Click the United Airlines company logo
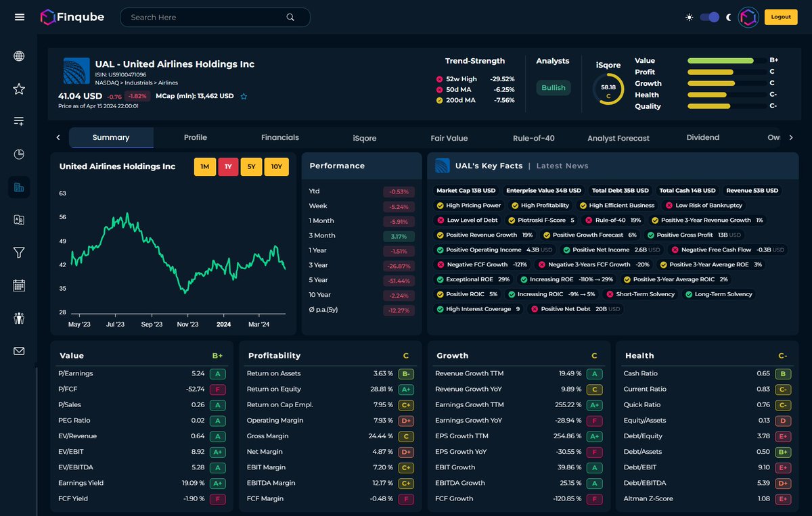The width and height of the screenshot is (812, 516). click(x=76, y=71)
